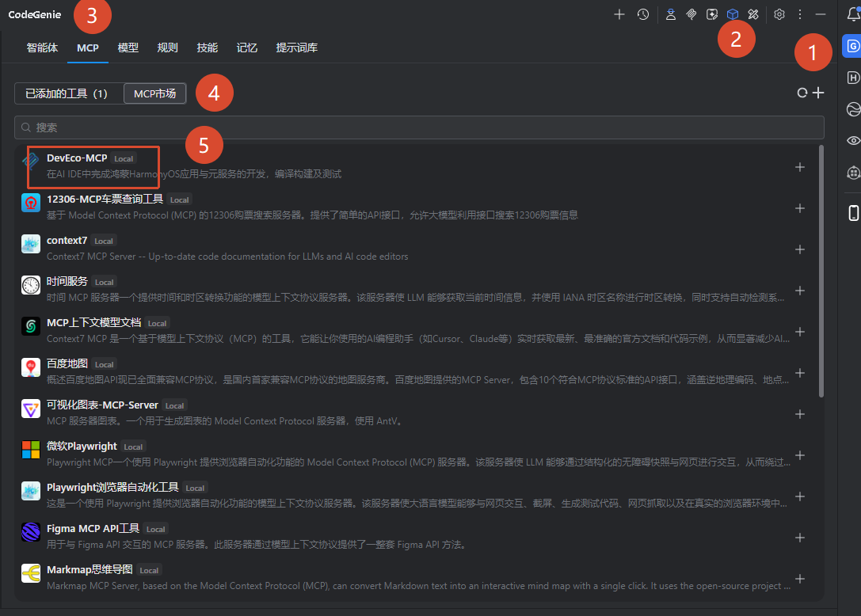
Task: Go to the 技能 tab
Action: pyautogui.click(x=207, y=48)
